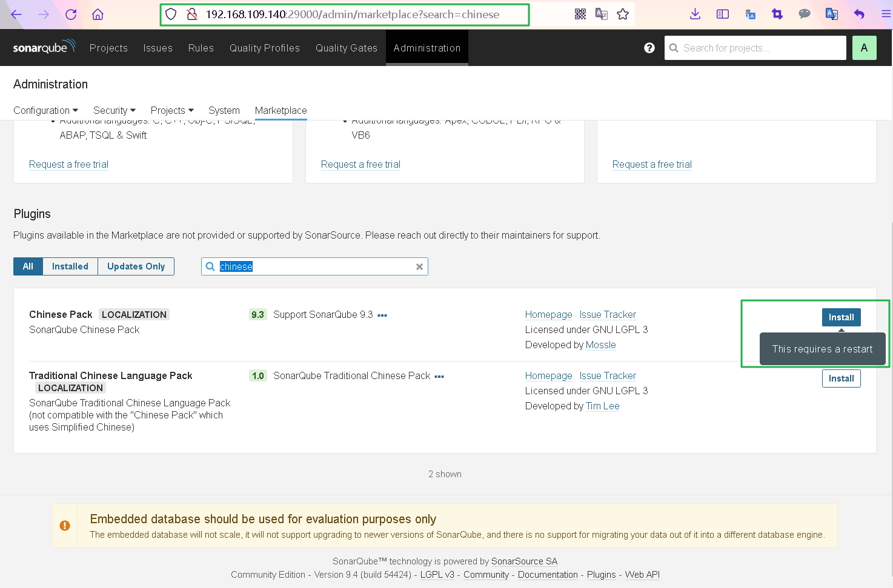This screenshot has width=893, height=588.
Task: Open the System tab
Action: click(224, 110)
